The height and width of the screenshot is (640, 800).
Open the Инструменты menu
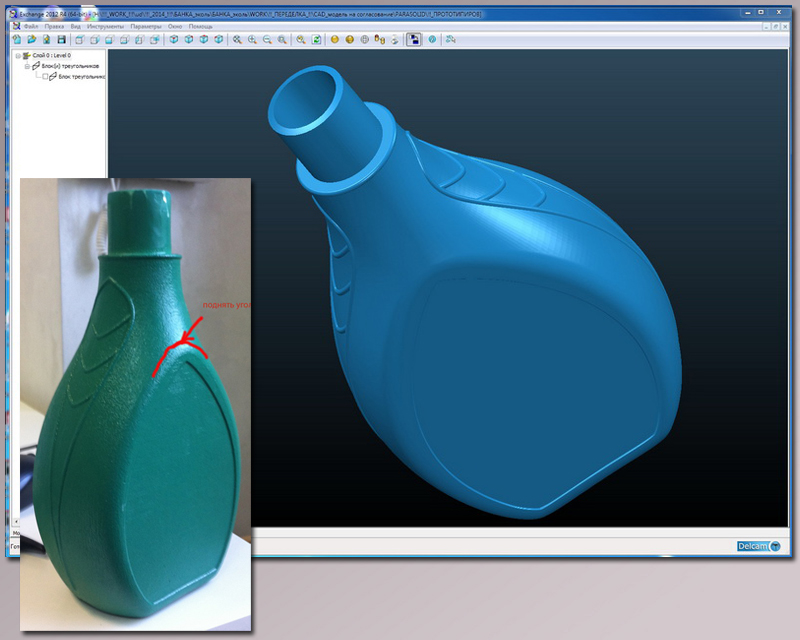coord(105,26)
